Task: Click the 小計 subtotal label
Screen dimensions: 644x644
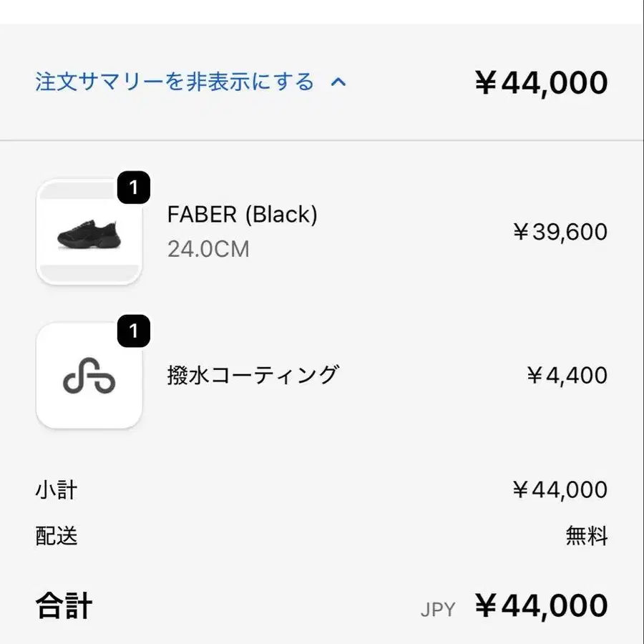Action: pyautogui.click(x=56, y=490)
